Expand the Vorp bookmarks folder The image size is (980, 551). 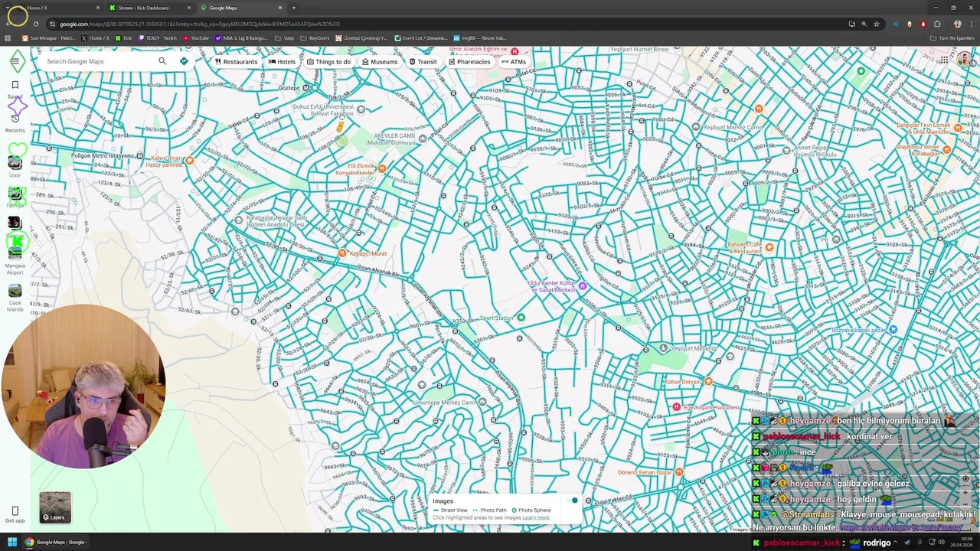pyautogui.click(x=284, y=37)
